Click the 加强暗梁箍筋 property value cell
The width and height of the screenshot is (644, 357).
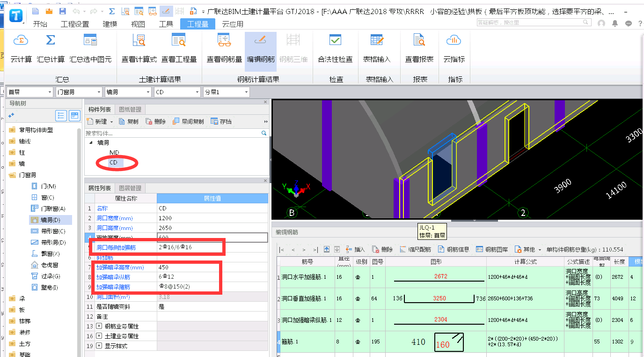coord(212,286)
